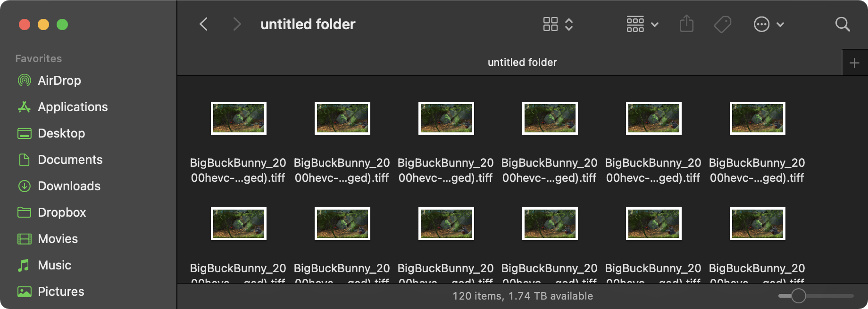The image size is (868, 309).
Task: Open the Share toolbar icon
Action: [x=686, y=24]
